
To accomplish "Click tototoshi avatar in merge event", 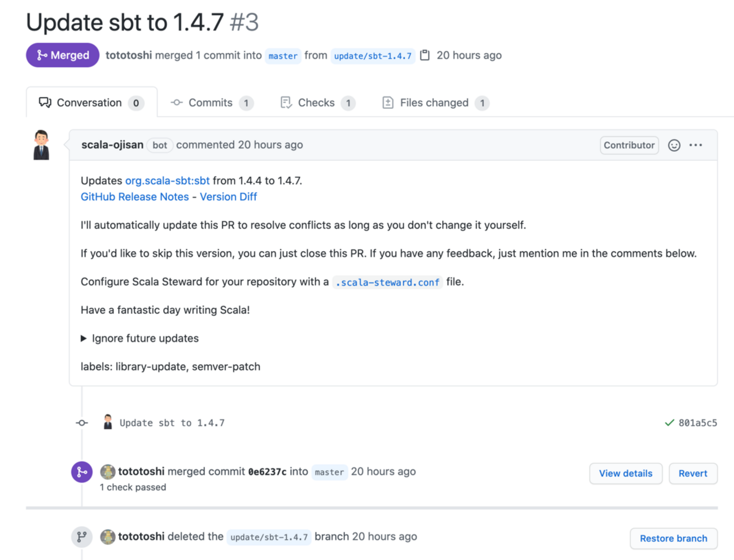I will 108,471.
